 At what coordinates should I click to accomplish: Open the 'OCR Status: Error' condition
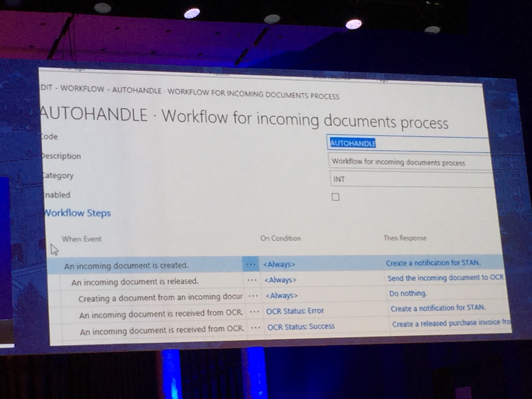(295, 311)
